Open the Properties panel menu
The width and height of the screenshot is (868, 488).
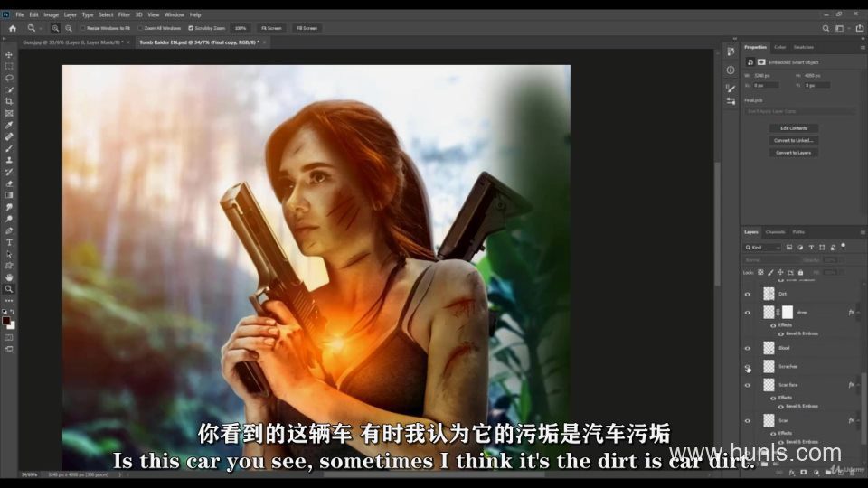point(863,48)
